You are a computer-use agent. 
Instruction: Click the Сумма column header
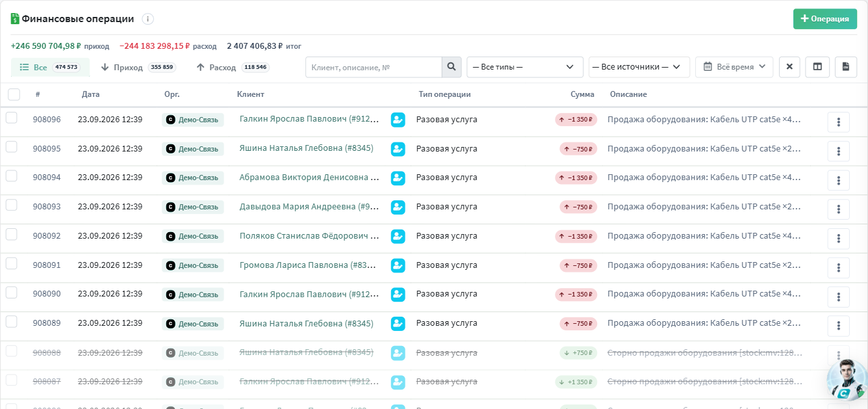[x=582, y=94]
